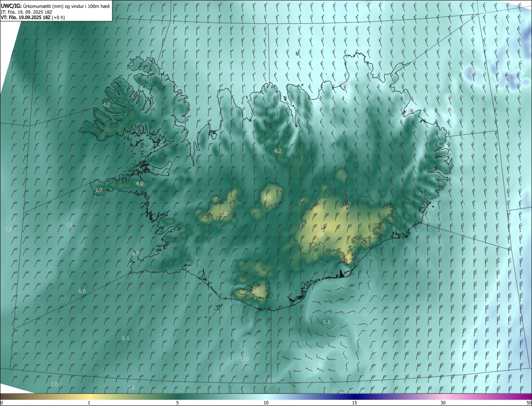Viewport: 532px width, 406px height.
Task: Click the 3.0 value on the yellow glacier
Action: pos(224,214)
